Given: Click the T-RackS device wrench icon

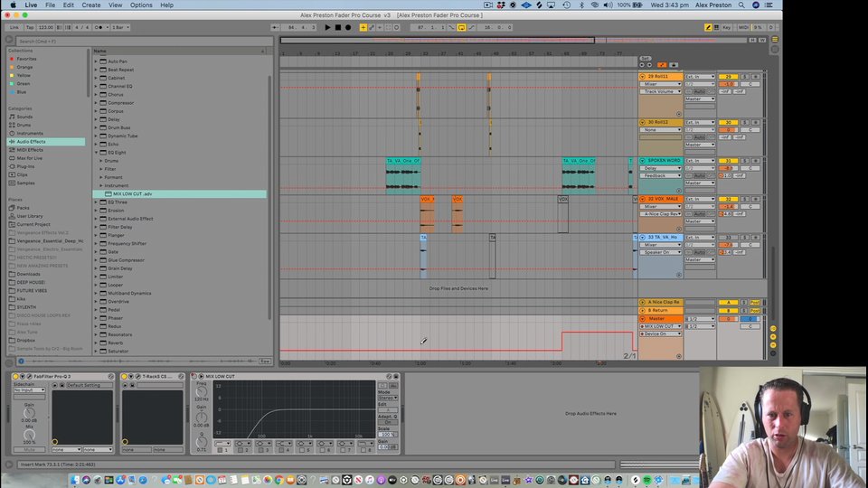Looking at the screenshot, I should 137,376.
